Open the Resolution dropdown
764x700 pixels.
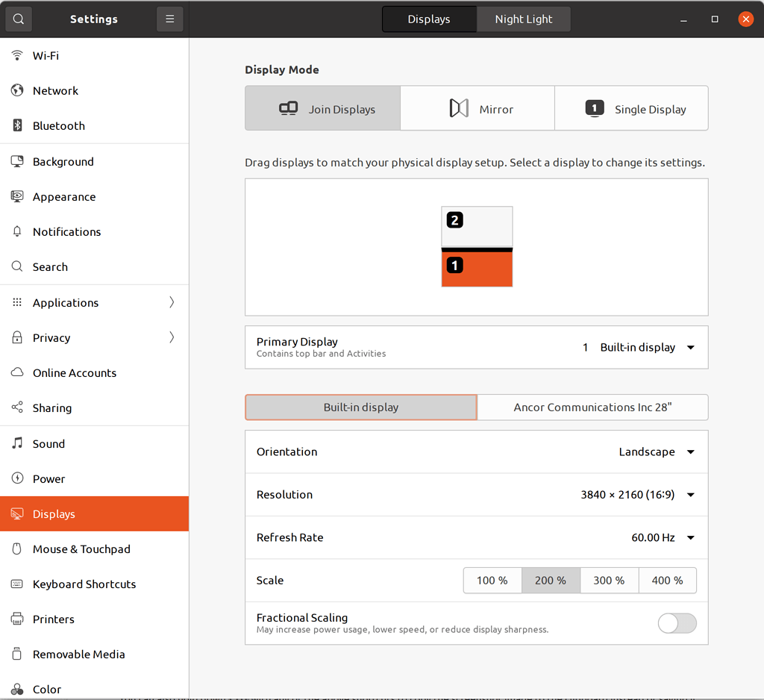point(638,495)
